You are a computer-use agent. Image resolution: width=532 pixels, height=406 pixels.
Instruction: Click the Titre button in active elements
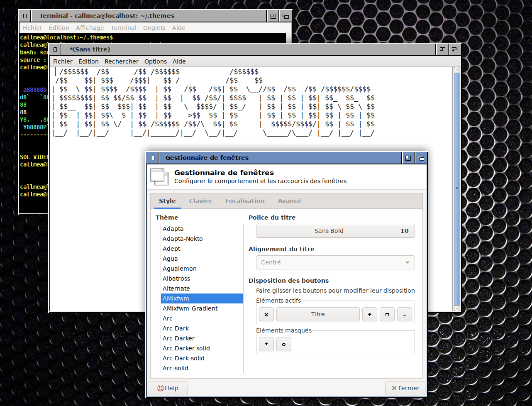click(x=318, y=314)
